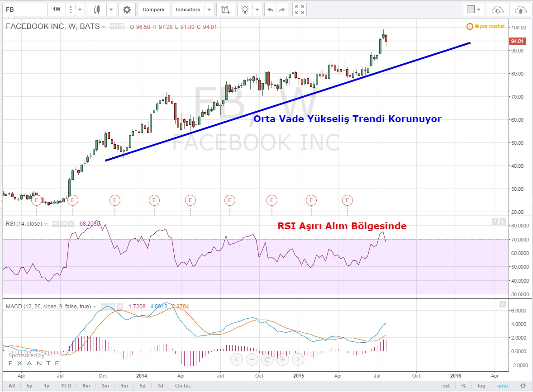This screenshot has width=533, height=392.
Task: Toggle percent scale with % button
Action: click(x=464, y=386)
